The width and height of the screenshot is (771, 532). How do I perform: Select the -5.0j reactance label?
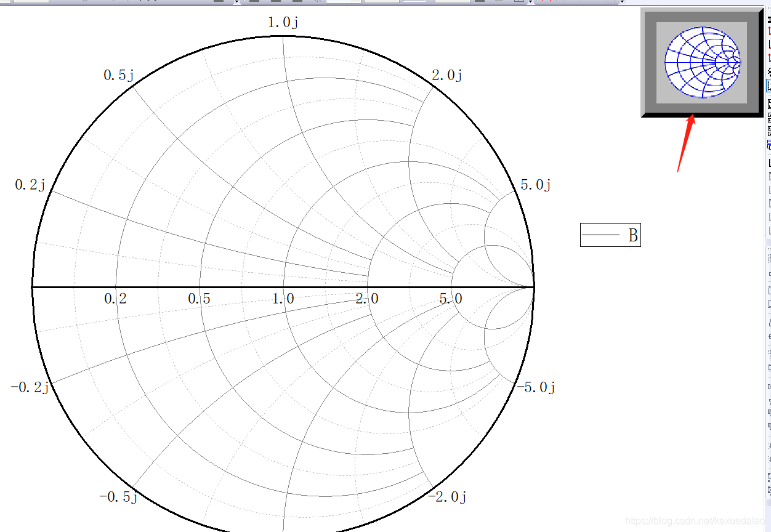pos(536,387)
